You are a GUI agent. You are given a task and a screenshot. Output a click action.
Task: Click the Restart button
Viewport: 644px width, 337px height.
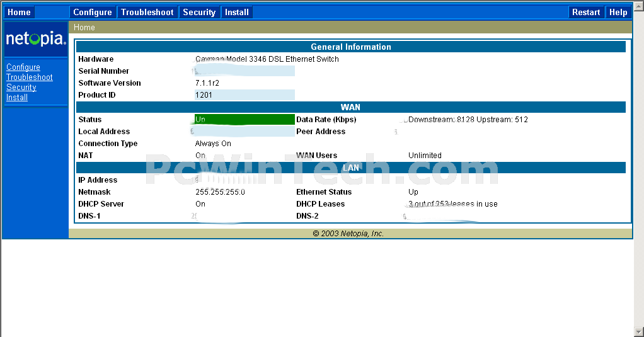click(586, 13)
